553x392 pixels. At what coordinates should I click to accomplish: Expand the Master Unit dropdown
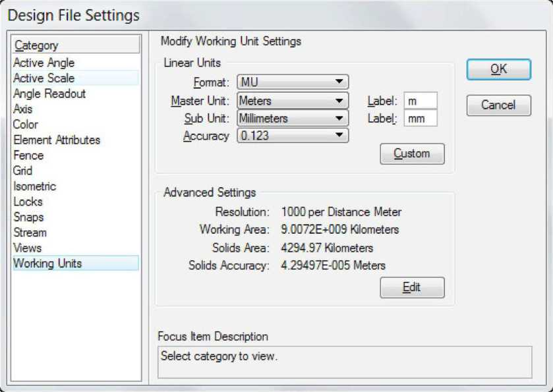[292, 101]
